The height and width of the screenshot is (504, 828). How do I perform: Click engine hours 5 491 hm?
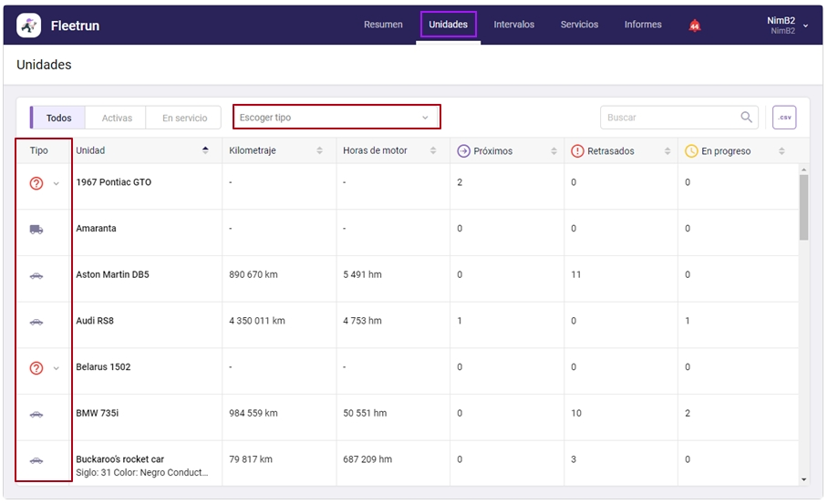[362, 274]
